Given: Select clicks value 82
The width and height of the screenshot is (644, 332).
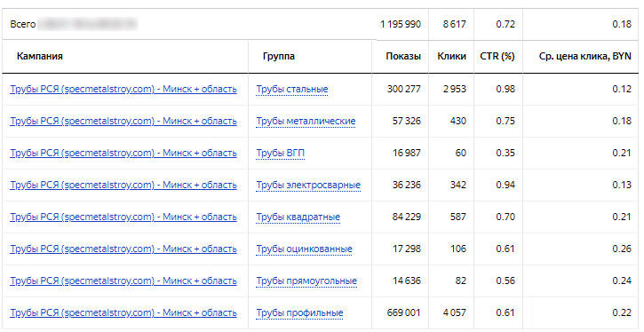Looking at the screenshot, I should [x=461, y=281].
